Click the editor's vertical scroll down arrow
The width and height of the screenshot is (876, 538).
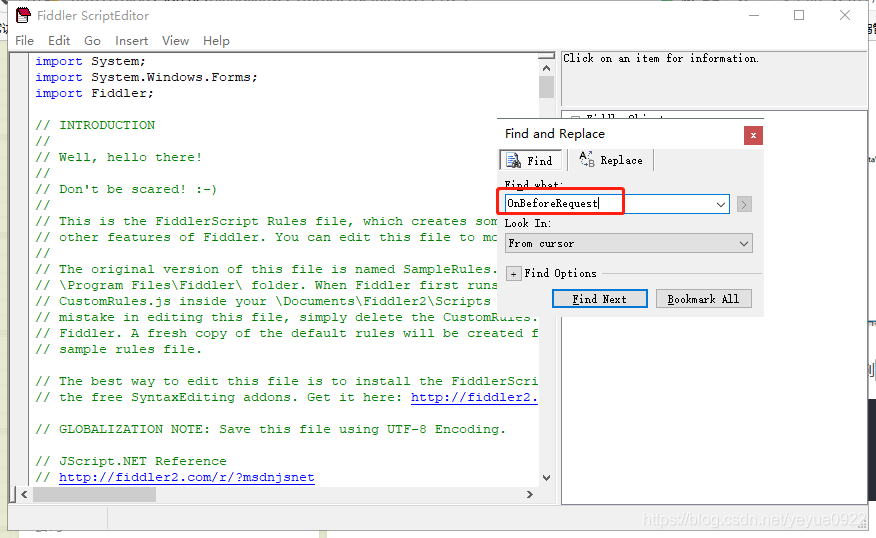[546, 478]
